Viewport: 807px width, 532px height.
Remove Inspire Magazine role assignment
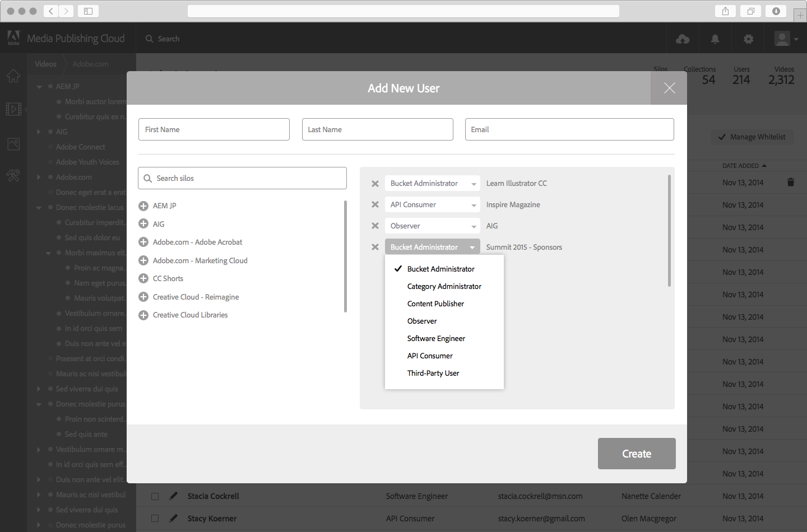(375, 204)
